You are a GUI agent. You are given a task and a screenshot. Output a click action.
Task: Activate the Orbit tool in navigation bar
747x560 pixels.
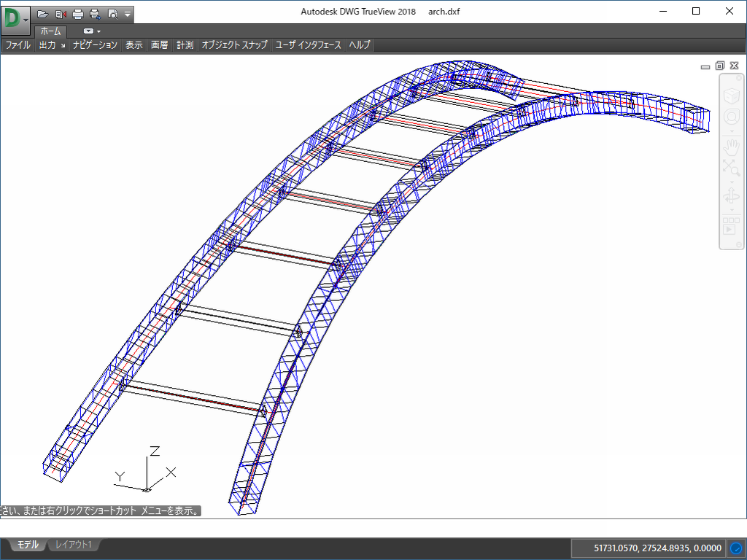click(731, 196)
